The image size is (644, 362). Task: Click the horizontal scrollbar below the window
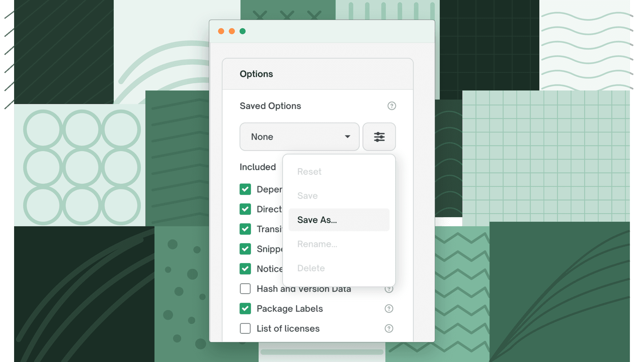pos(322,352)
